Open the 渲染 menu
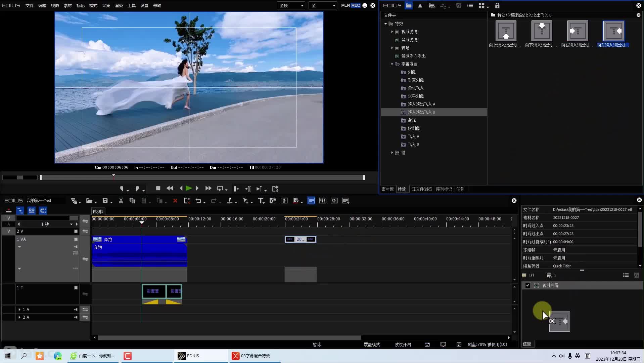Image resolution: width=644 pixels, height=363 pixels. (x=119, y=5)
